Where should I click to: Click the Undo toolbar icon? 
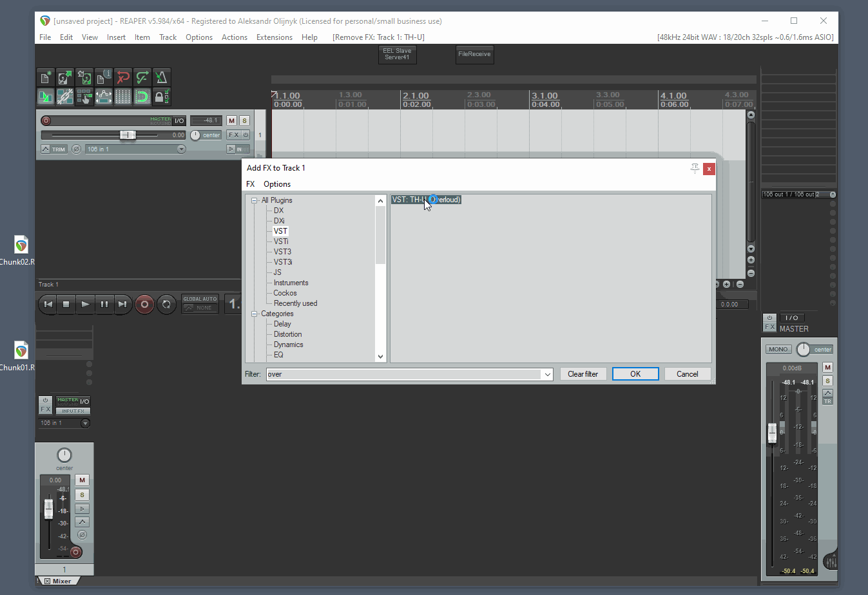pos(122,77)
